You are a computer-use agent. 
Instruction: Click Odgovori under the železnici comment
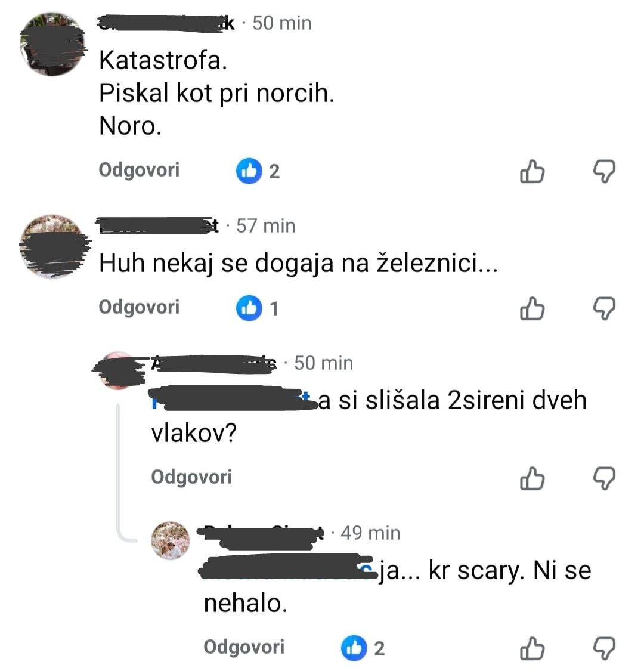[x=140, y=307]
